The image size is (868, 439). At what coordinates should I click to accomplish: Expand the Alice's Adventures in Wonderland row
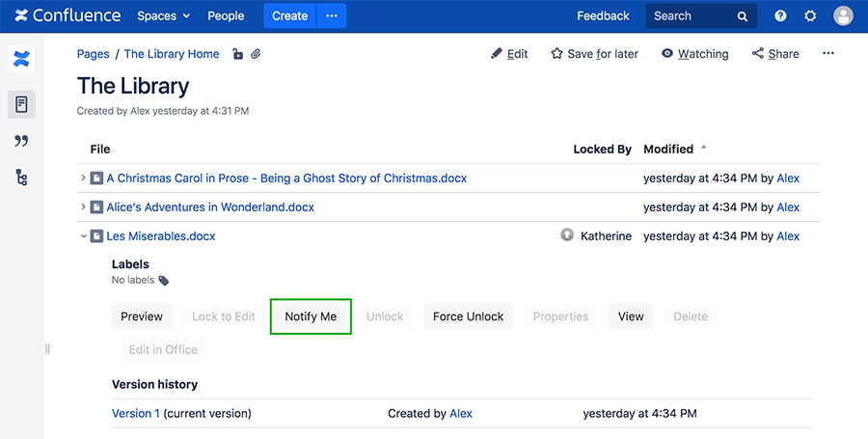coord(83,206)
